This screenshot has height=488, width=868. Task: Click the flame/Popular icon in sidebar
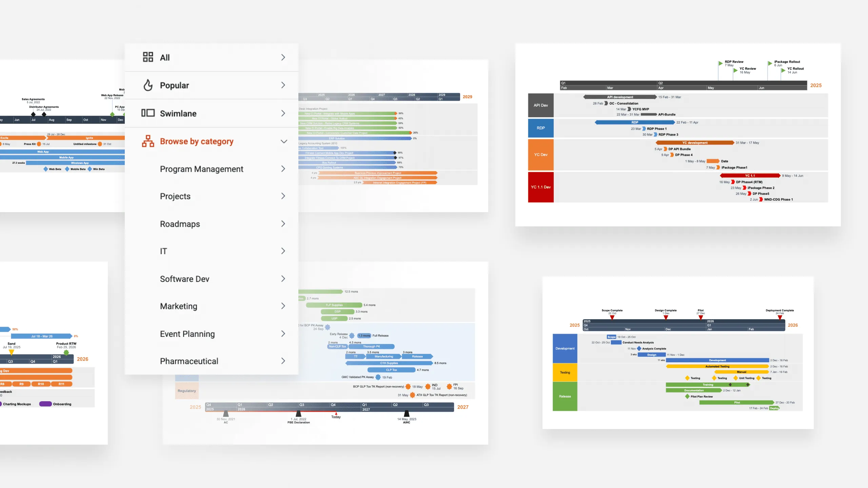[148, 85]
